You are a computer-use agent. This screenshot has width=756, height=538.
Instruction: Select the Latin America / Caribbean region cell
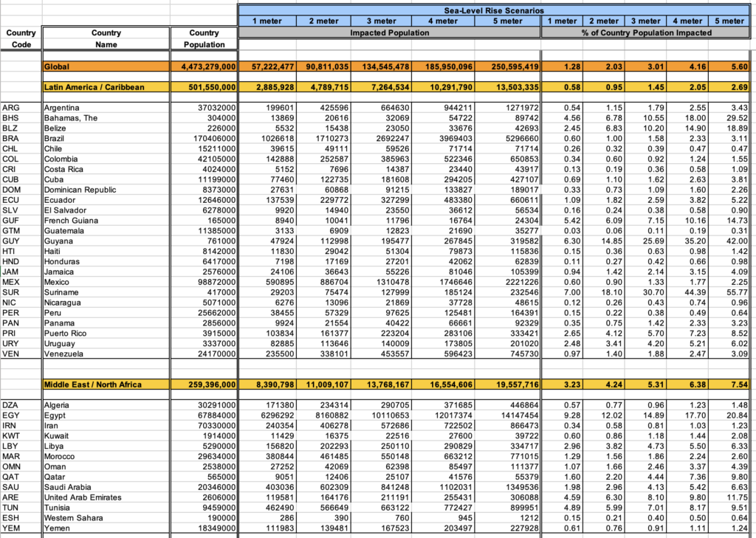point(106,87)
